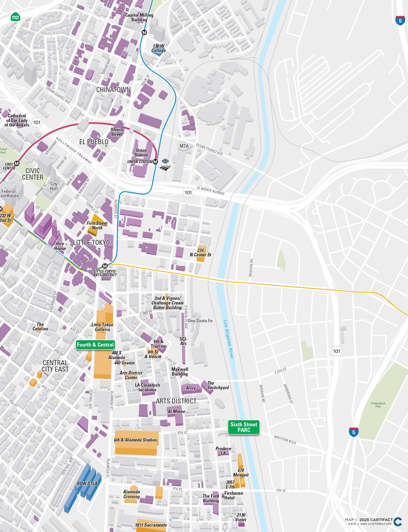This screenshot has height=532, width=408.
Task: Select the CHINATOWN district label
Action: [113, 90]
